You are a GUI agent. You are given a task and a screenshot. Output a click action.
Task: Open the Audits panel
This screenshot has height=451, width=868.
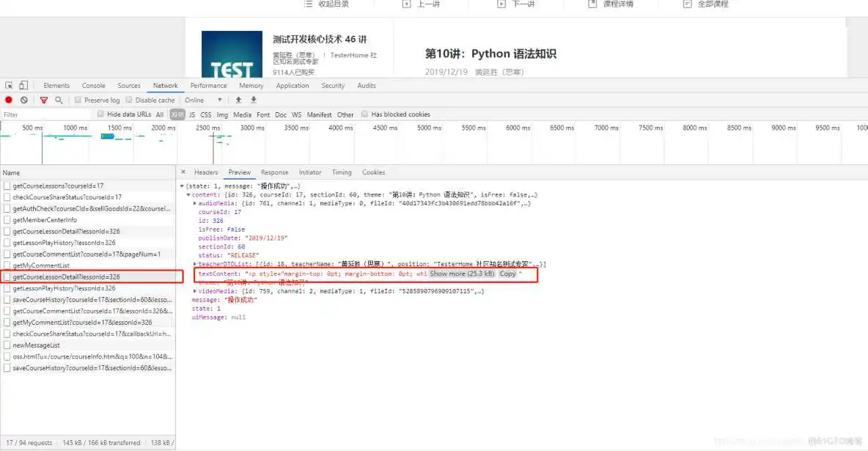(x=367, y=85)
